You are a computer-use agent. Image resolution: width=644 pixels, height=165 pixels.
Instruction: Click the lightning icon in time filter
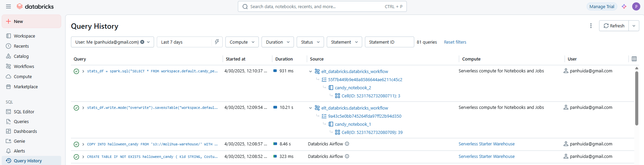[x=217, y=42]
